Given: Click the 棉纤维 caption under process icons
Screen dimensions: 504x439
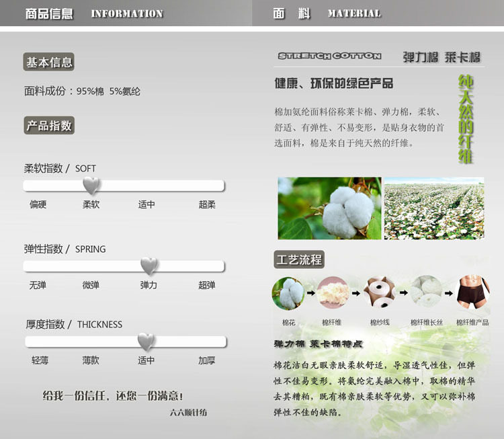Looking at the screenshot, I should tap(332, 322).
